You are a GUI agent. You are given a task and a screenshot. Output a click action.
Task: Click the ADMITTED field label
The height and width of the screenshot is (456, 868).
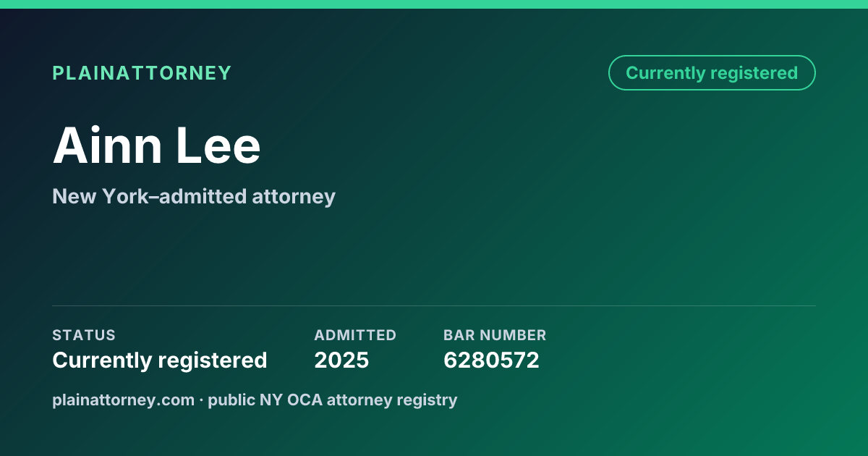click(355, 335)
